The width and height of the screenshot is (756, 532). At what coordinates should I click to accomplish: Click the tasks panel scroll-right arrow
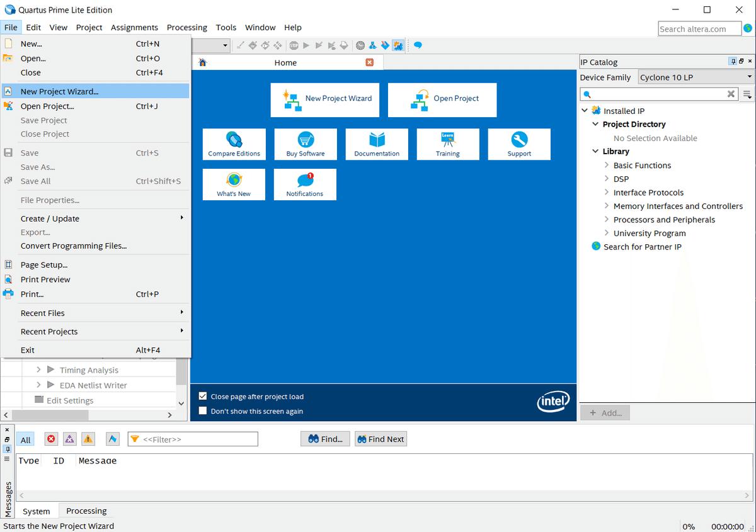tap(169, 415)
